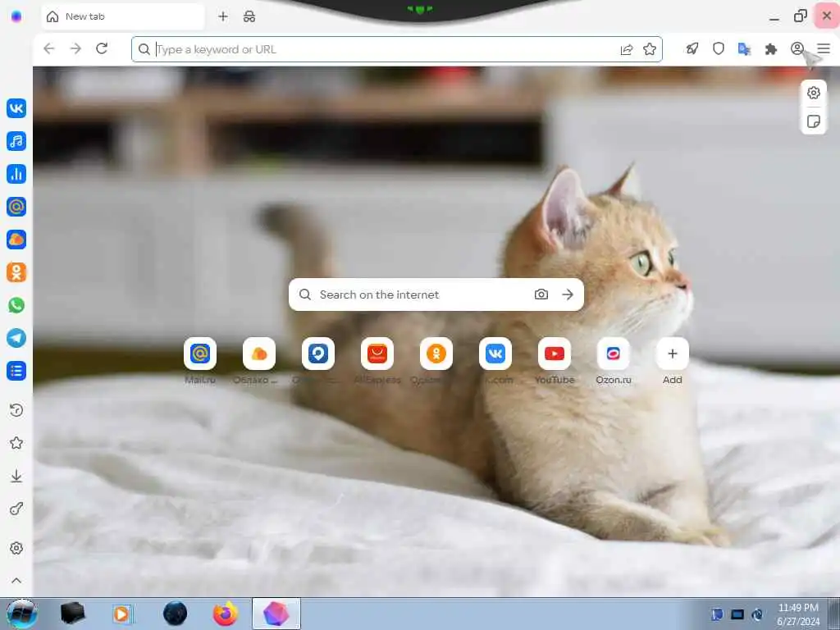The width and height of the screenshot is (840, 630).
Task: Open the blue location-pin shortcut tile
Action: click(x=318, y=354)
